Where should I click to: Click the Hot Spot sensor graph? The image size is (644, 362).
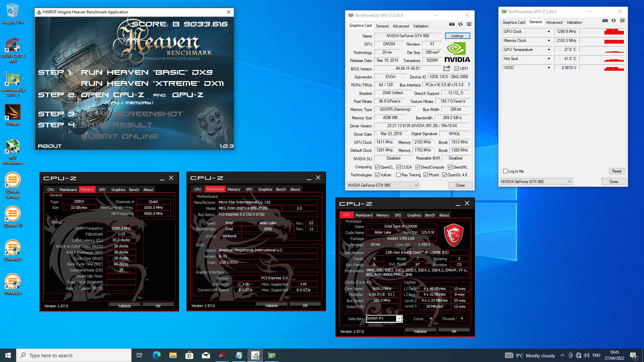(602, 59)
